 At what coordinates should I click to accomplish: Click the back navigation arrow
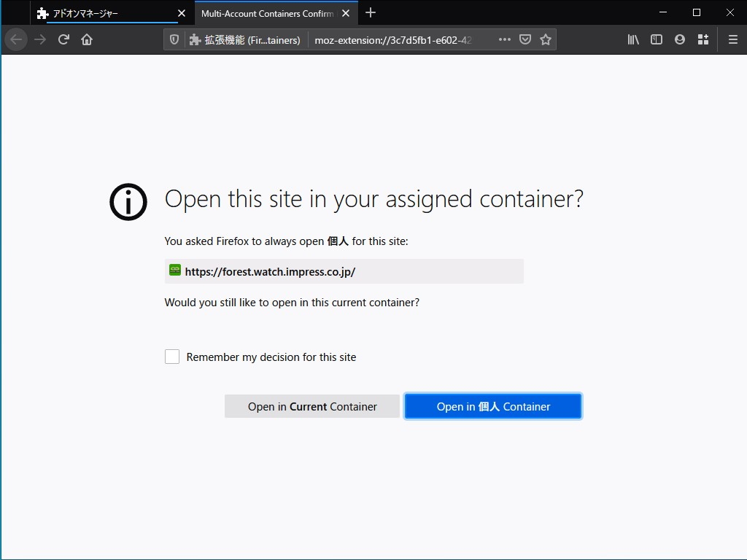pyautogui.click(x=16, y=39)
